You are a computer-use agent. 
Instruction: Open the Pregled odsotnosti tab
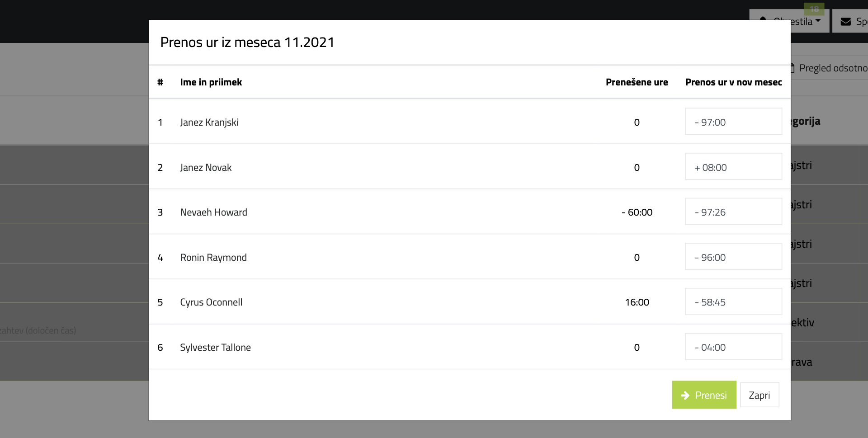829,68
